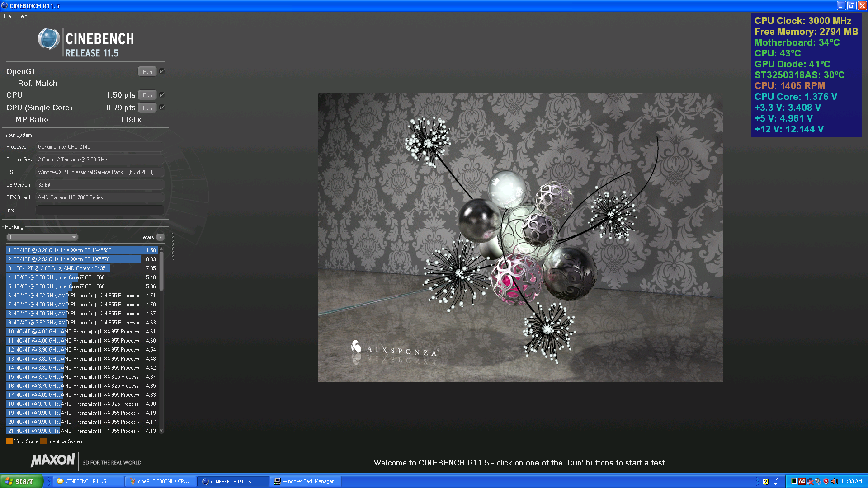Click the language bar restore dropdown icon
The height and width of the screenshot is (488, 868).
tap(776, 481)
